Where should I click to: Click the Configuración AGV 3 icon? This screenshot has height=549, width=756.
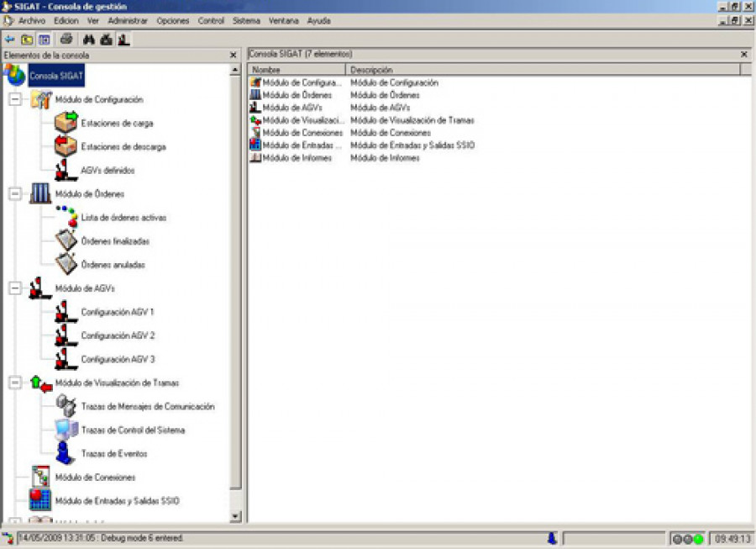[x=66, y=359]
